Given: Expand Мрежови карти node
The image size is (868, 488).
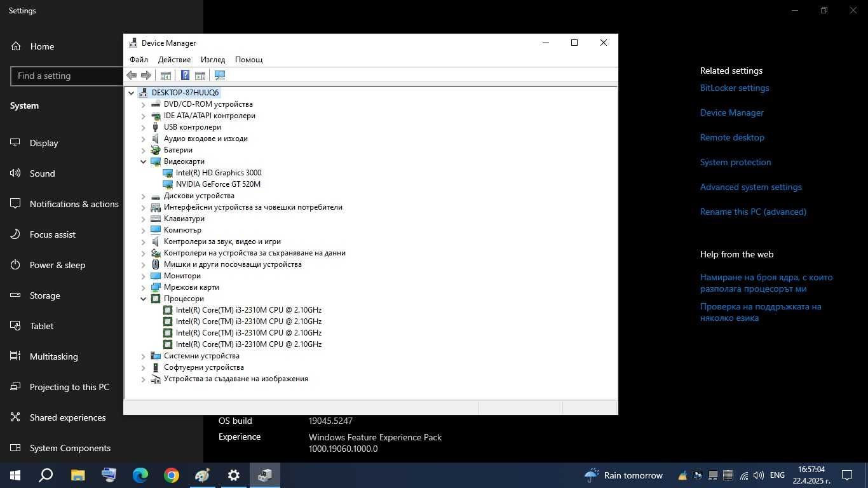Looking at the screenshot, I should (x=144, y=287).
